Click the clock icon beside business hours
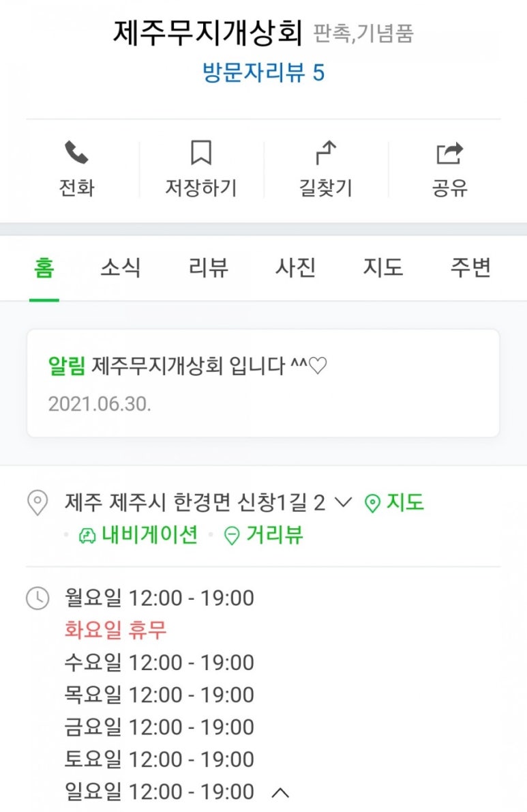This screenshot has width=527, height=812. pos(37,598)
